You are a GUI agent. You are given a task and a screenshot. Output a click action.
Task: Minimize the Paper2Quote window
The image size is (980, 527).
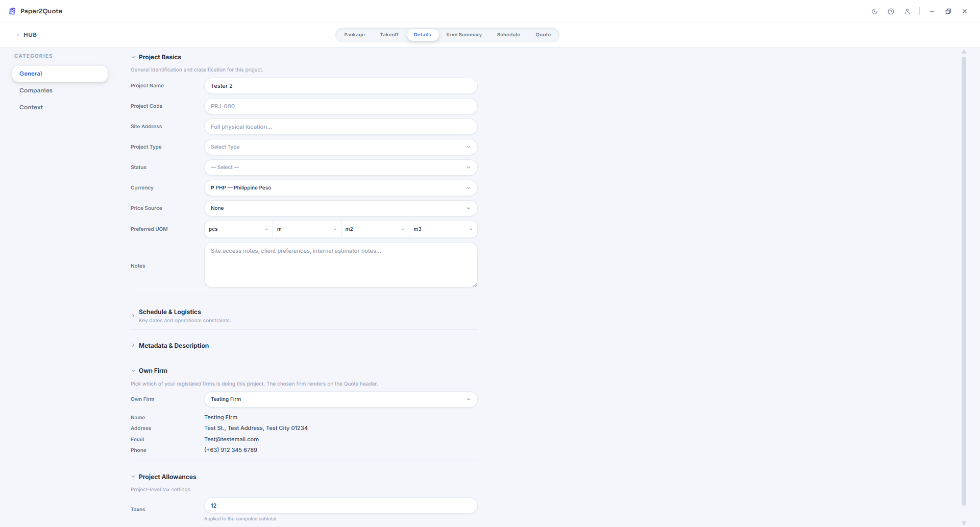[x=932, y=11]
